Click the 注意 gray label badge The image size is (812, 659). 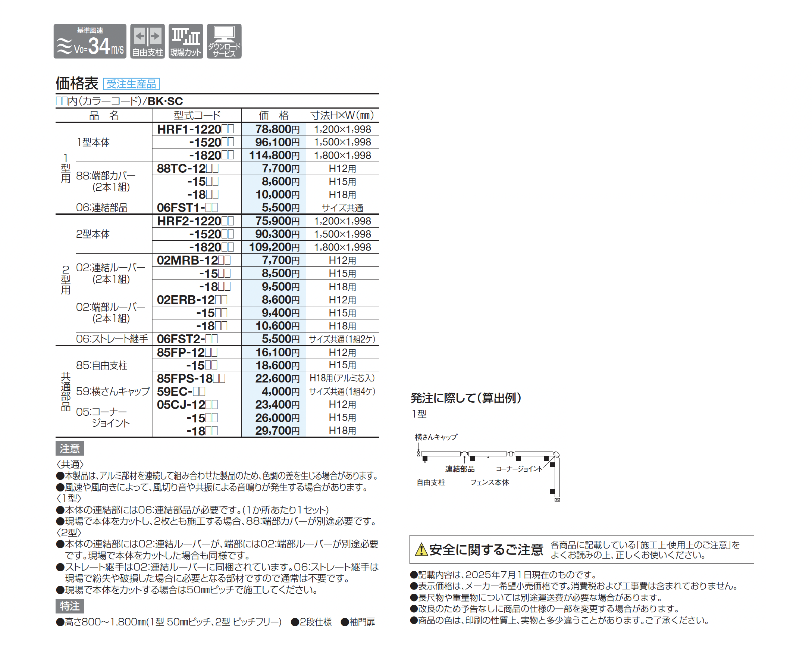[69, 448]
